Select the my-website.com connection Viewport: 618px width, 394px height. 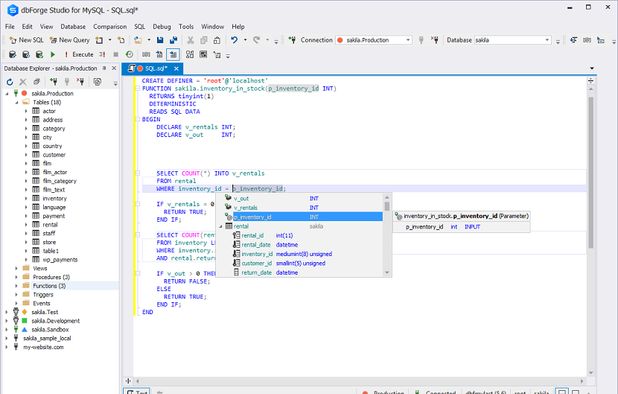pos(43,347)
